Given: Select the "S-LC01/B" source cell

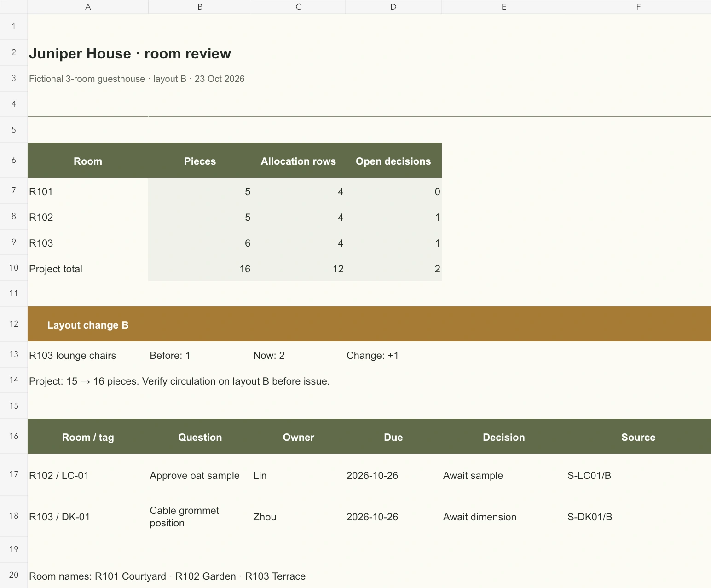Looking at the screenshot, I should 638,475.
